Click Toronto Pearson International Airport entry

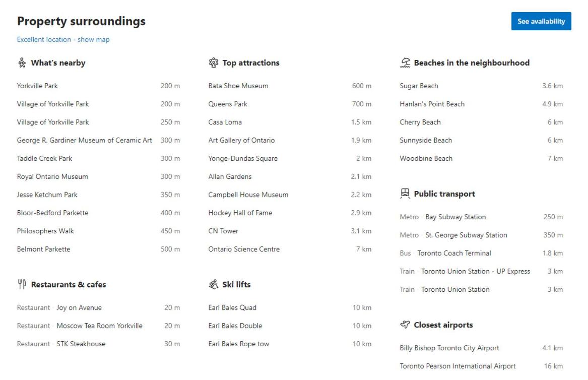pos(481,366)
